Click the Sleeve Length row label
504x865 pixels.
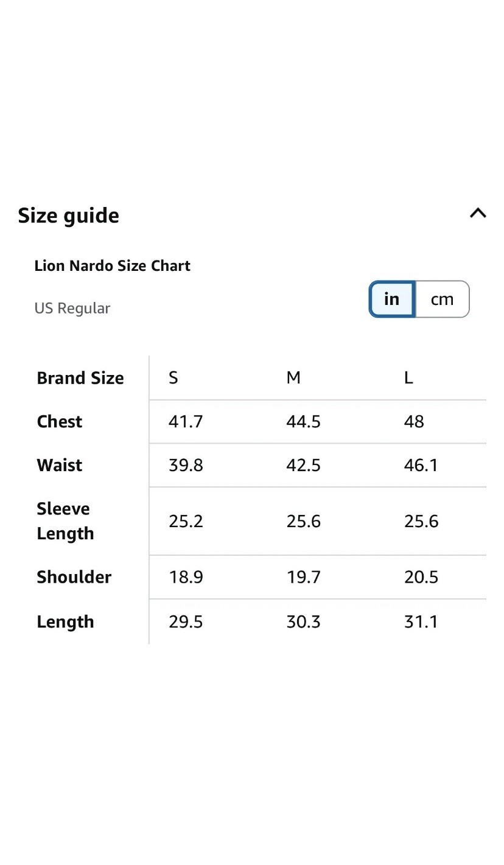tap(65, 521)
